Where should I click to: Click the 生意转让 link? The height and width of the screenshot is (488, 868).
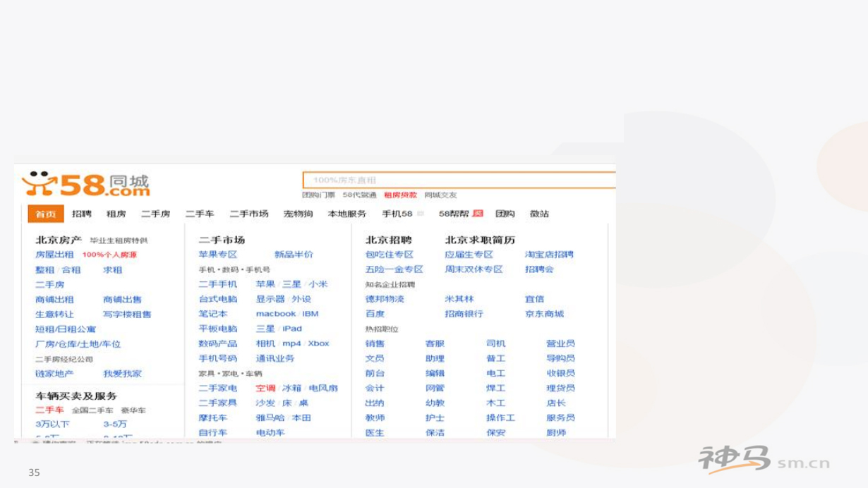[x=55, y=315]
